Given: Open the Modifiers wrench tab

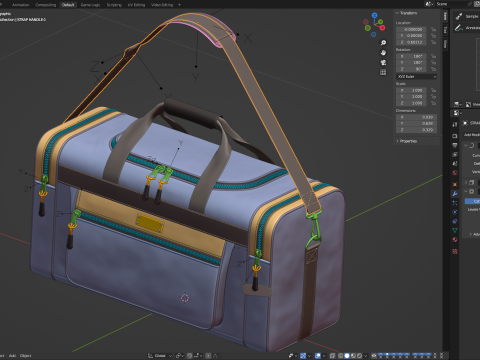Looking at the screenshot, I should tap(455, 193).
